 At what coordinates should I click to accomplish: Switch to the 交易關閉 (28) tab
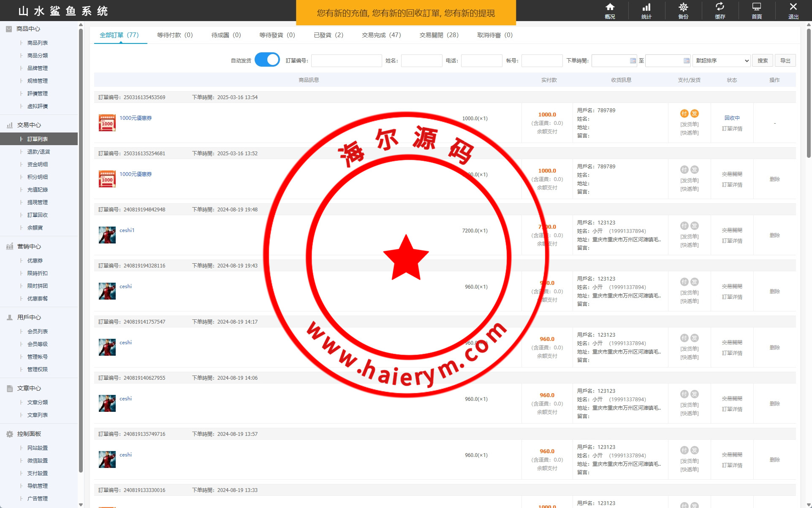[439, 35]
